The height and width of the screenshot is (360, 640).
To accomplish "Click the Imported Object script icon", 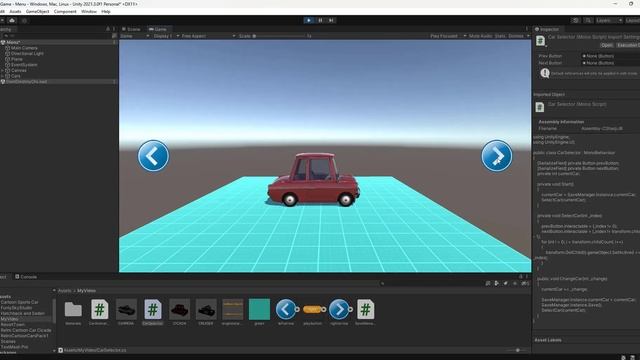I will 540,107.
